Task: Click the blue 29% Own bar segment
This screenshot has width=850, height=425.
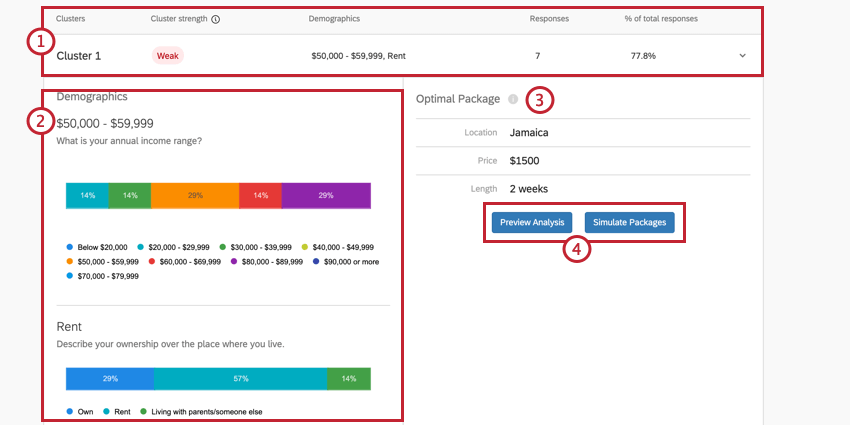Action: pyautogui.click(x=109, y=379)
